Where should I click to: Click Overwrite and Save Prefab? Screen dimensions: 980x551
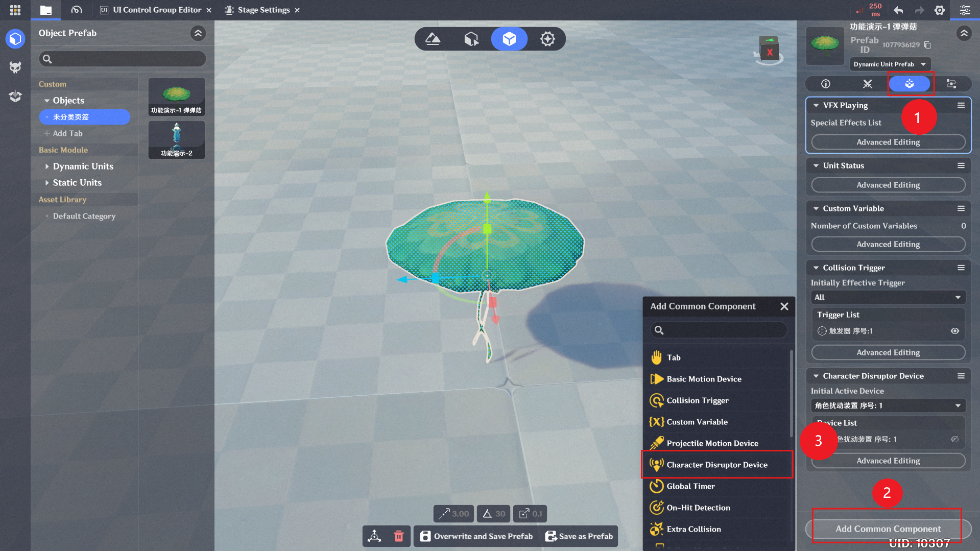(476, 536)
